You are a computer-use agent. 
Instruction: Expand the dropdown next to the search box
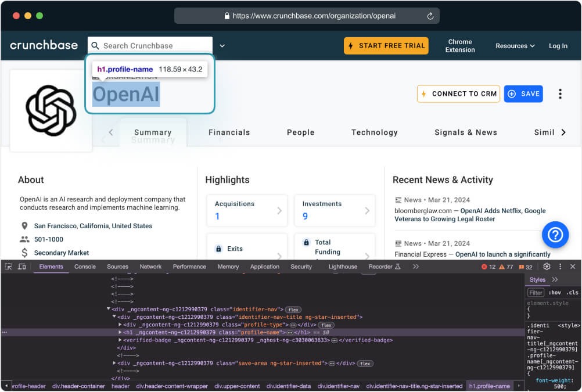[x=222, y=46]
